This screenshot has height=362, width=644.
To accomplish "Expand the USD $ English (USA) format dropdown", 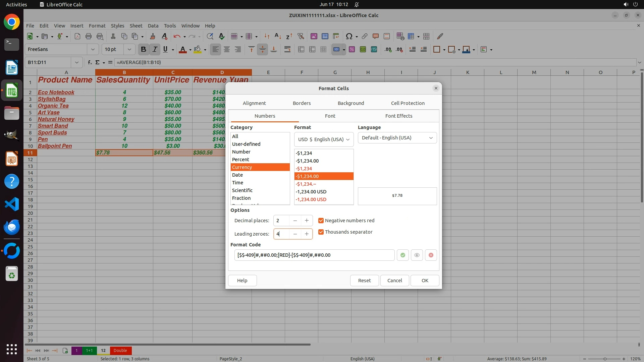I will pos(324,139).
